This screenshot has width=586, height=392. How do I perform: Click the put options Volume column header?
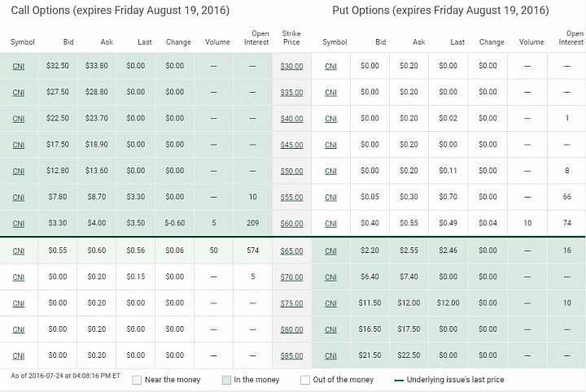click(531, 41)
